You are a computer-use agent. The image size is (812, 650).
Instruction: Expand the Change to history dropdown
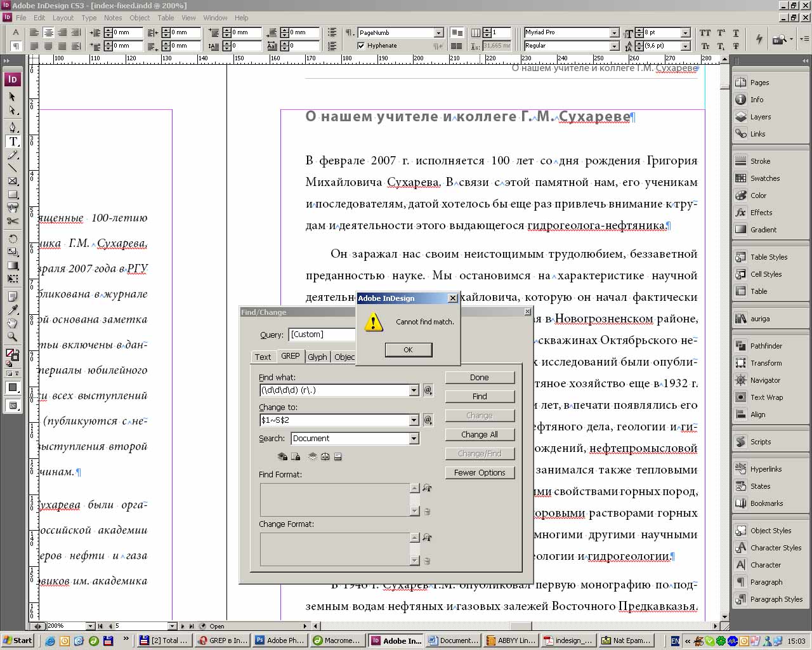click(x=414, y=420)
